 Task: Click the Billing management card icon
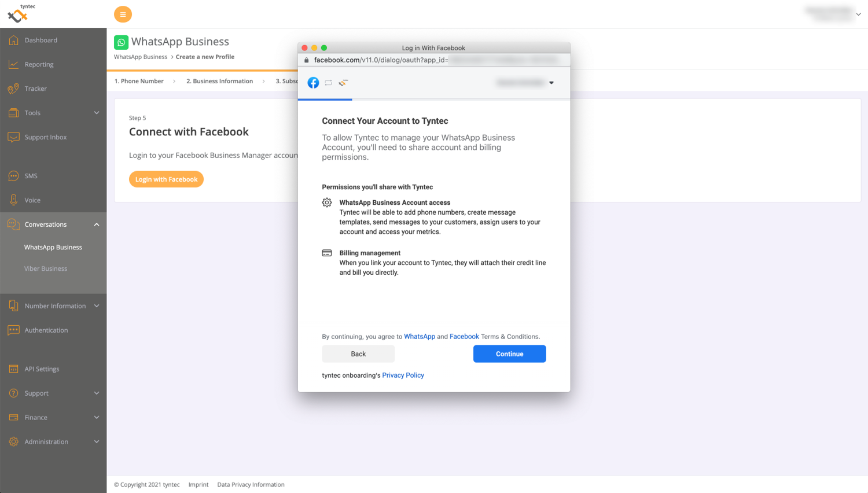coord(327,253)
